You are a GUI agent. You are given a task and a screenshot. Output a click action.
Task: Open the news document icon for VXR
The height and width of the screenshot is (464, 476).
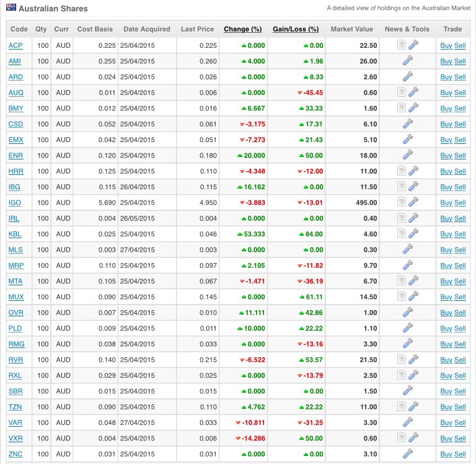pyautogui.click(x=402, y=438)
